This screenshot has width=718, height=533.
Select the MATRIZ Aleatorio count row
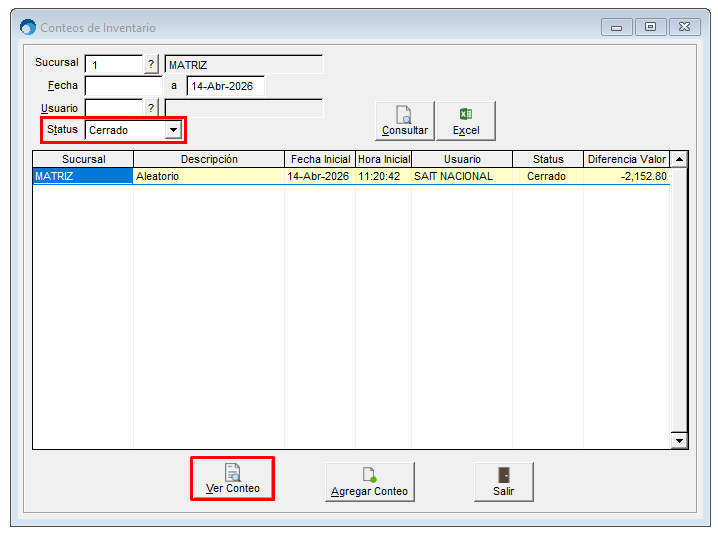coord(350,176)
